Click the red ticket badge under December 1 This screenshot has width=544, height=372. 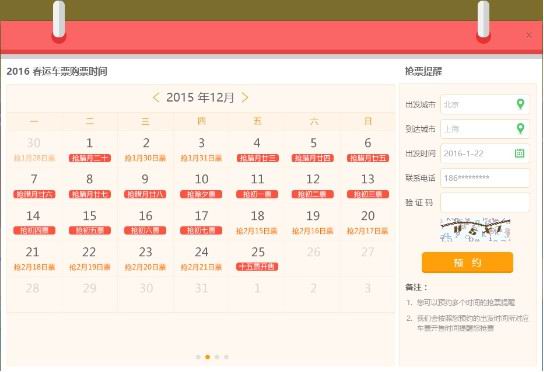click(90, 158)
